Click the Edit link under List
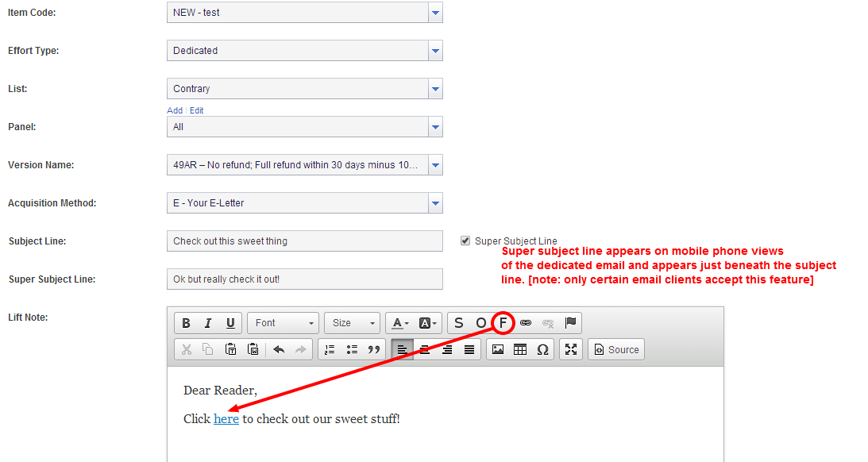 tap(196, 110)
